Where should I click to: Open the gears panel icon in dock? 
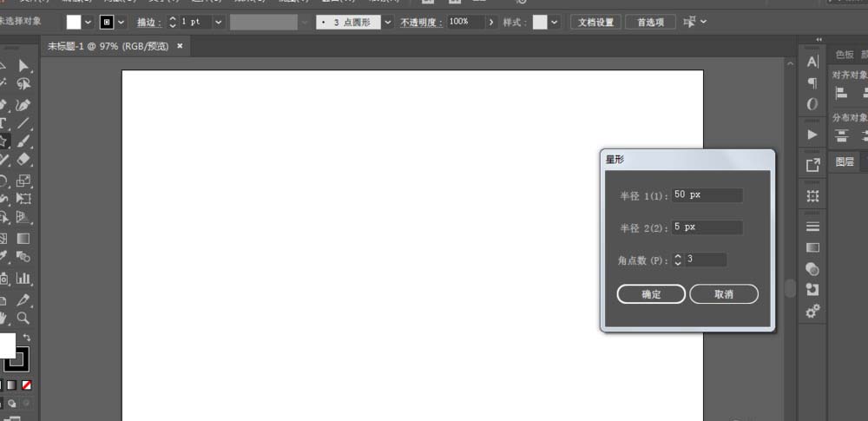812,312
